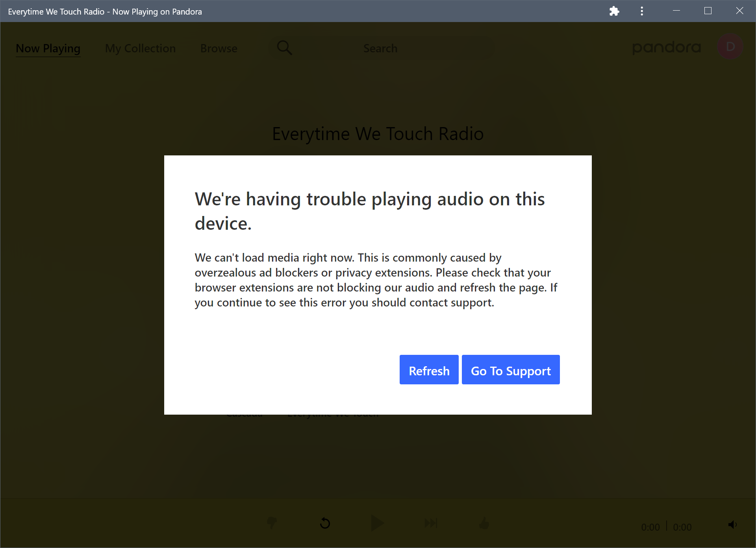Focus the Search input field

pos(394,48)
